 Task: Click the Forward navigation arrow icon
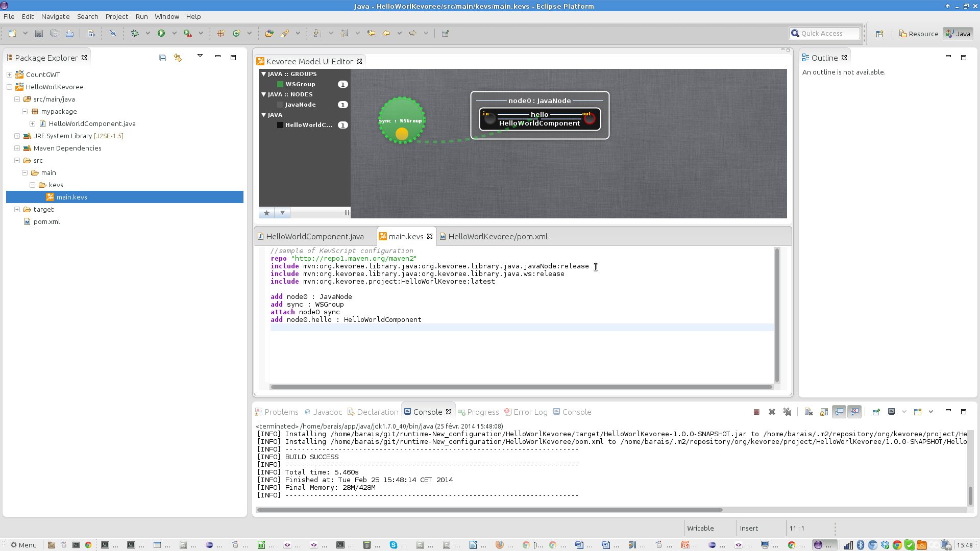tap(413, 33)
